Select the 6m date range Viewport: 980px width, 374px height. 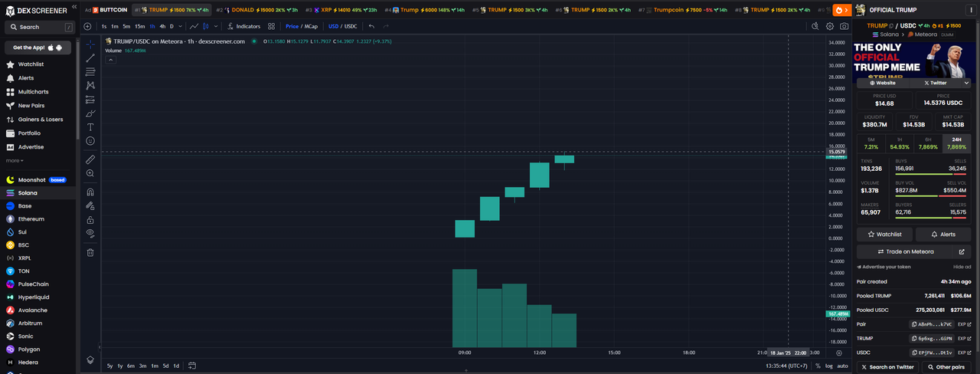pos(131,366)
